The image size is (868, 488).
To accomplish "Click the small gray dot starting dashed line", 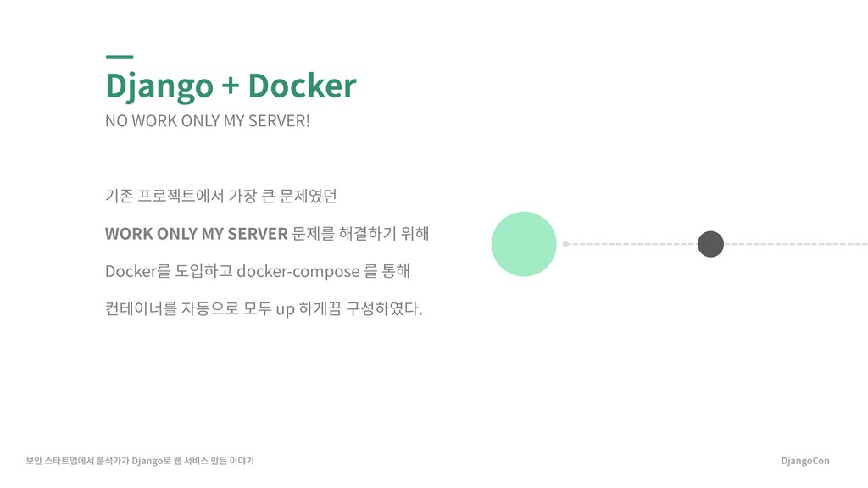I will [x=565, y=244].
